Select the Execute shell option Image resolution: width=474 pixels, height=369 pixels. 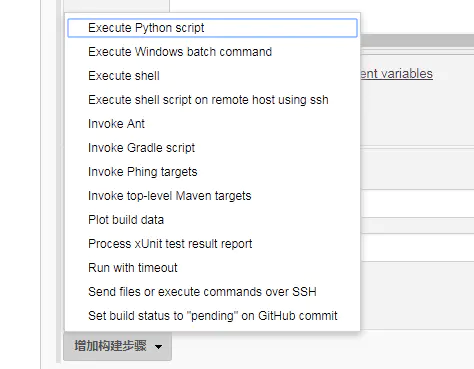[x=212, y=76]
